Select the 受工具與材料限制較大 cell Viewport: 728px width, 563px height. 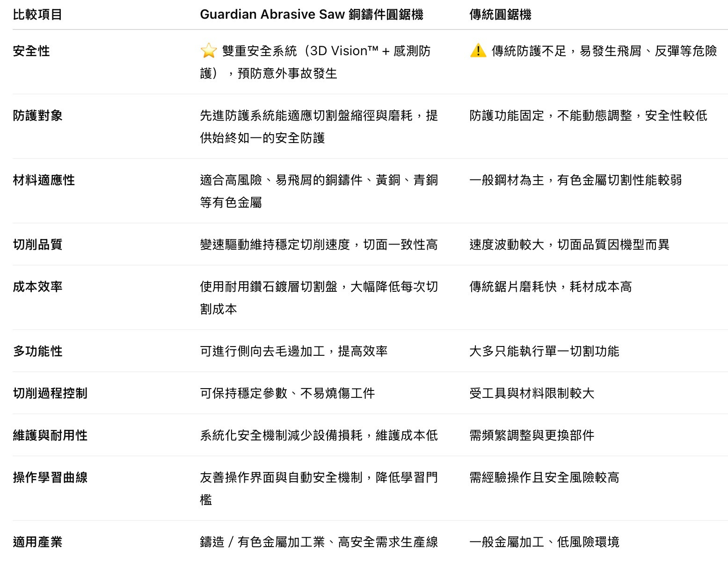[531, 393]
